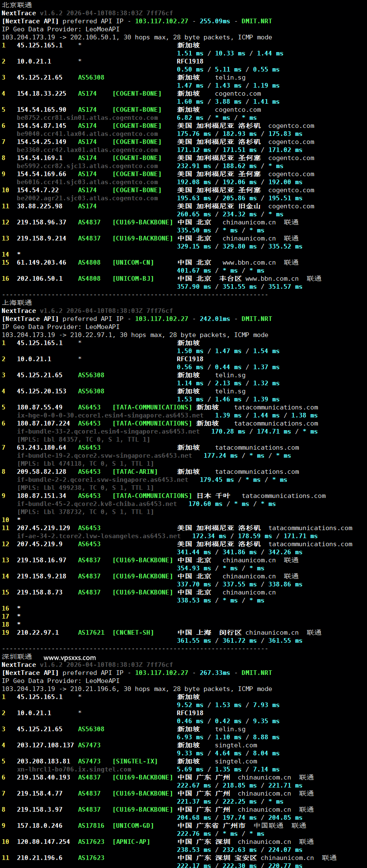Click IP 219.158.9.218 hop
This screenshot has width=367, height=868.
(41, 576)
